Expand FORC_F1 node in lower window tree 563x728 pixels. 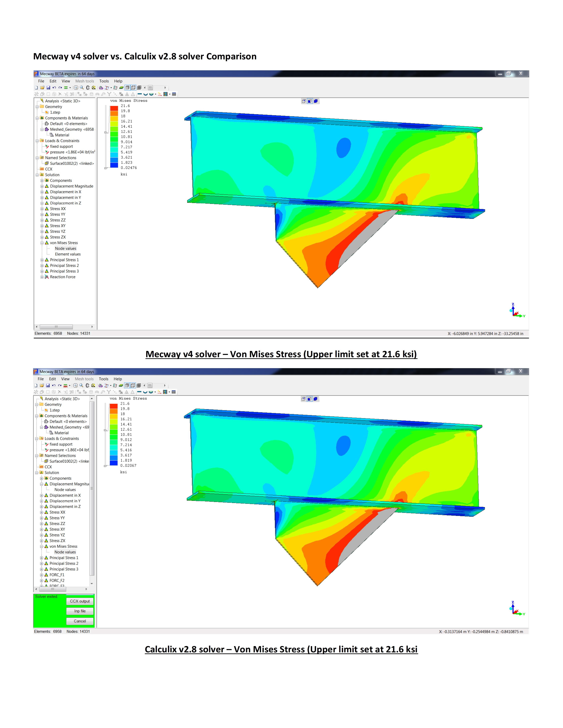pyautogui.click(x=42, y=575)
